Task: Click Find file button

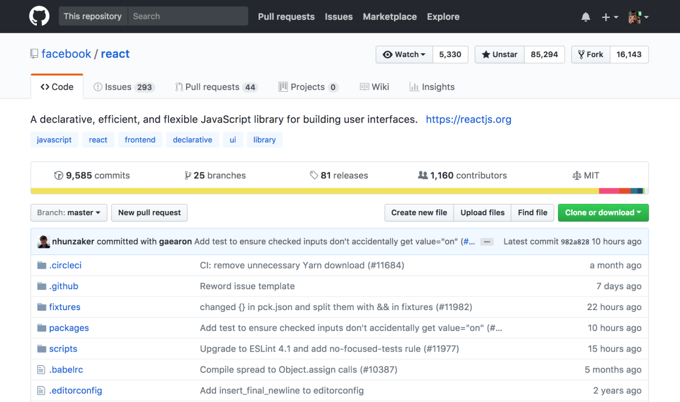Action: pyautogui.click(x=533, y=212)
